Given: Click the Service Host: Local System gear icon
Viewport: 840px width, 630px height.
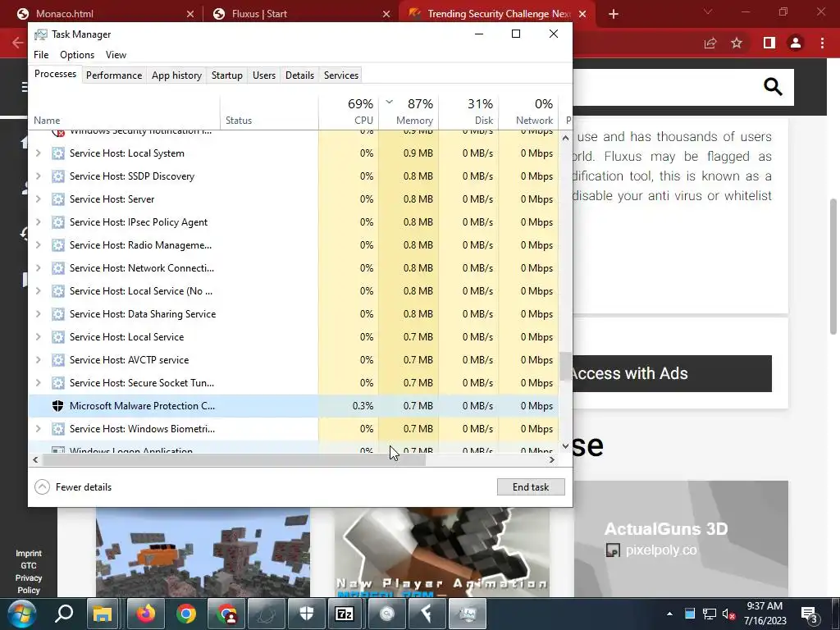Looking at the screenshot, I should (58, 153).
